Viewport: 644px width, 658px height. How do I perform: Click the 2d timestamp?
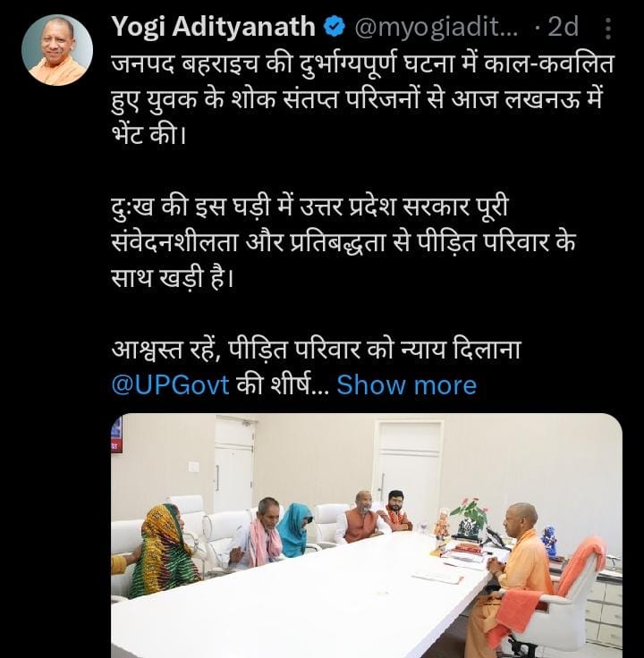[x=563, y=27]
